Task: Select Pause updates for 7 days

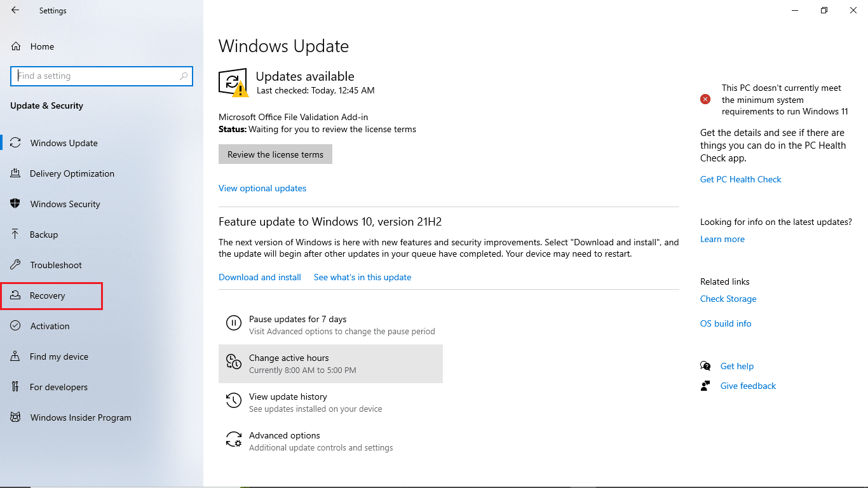Action: click(330, 325)
